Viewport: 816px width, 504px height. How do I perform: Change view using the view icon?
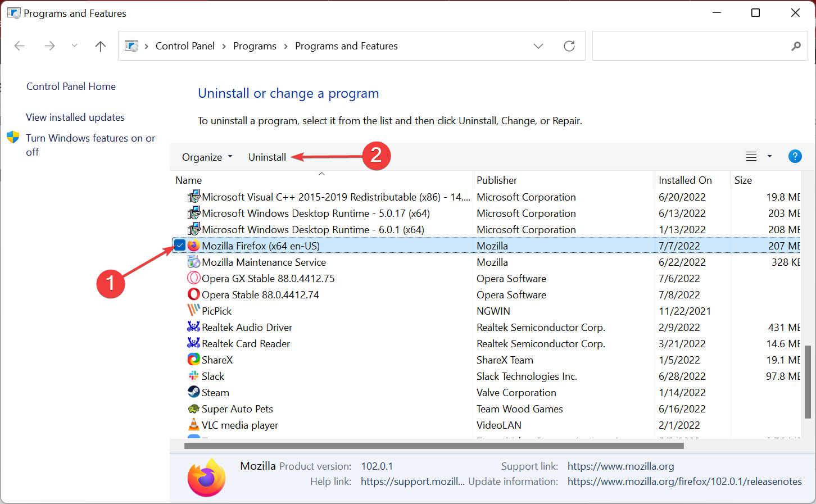click(751, 157)
